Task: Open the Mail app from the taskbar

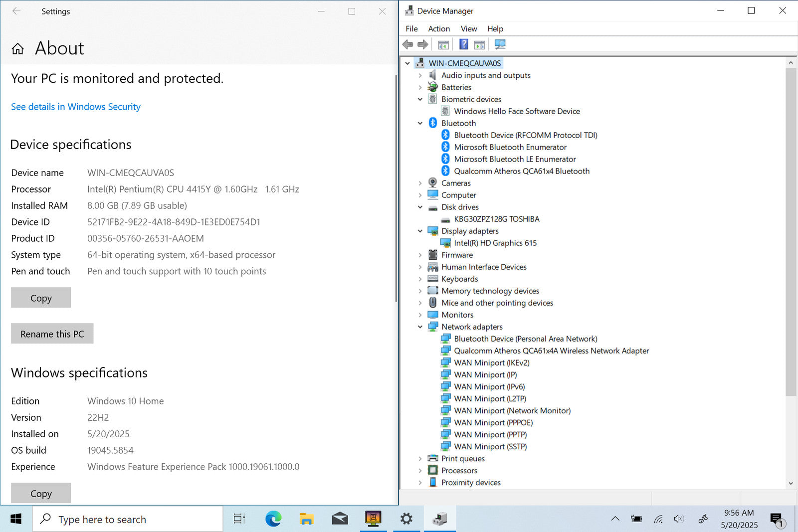Action: 340,519
